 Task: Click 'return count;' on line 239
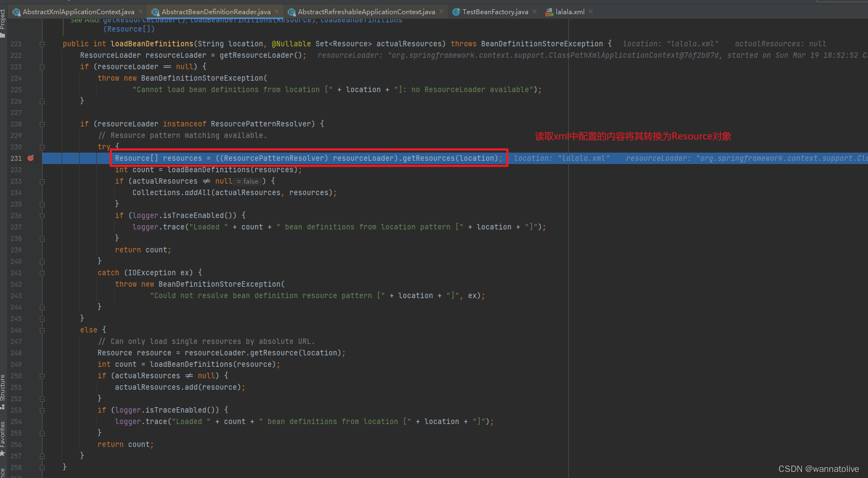point(143,250)
